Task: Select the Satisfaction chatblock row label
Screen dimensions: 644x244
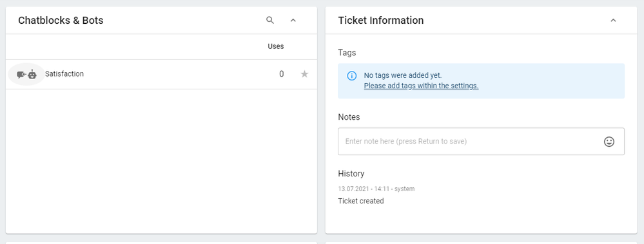Action: (x=64, y=74)
